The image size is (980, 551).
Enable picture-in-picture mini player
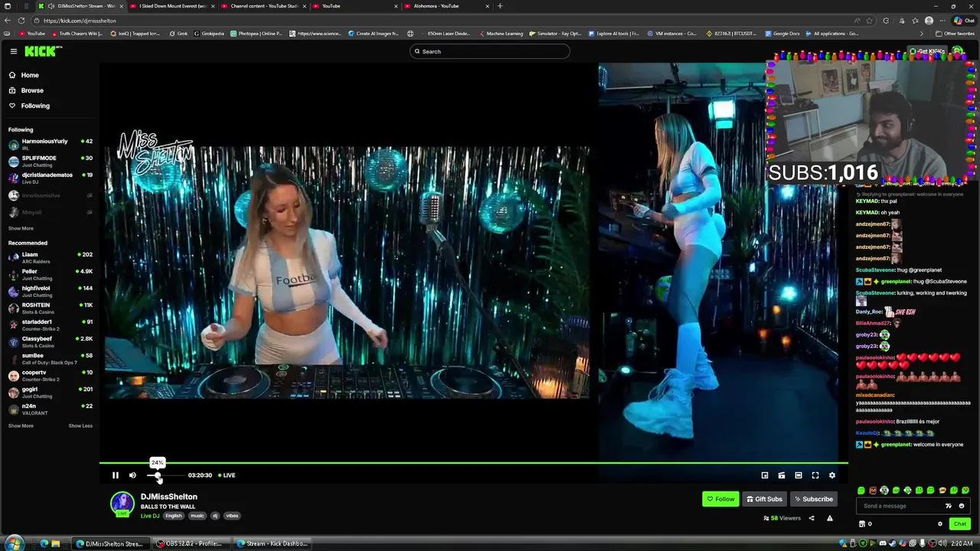(765, 475)
